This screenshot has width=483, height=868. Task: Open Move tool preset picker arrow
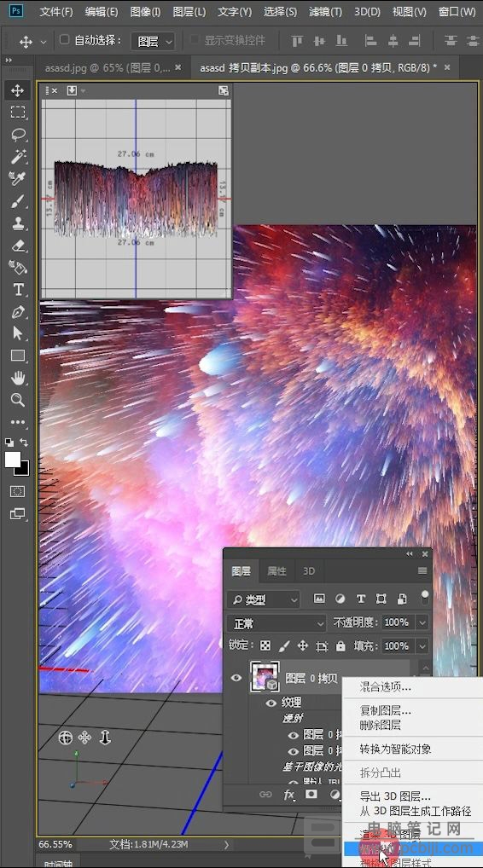(44, 42)
